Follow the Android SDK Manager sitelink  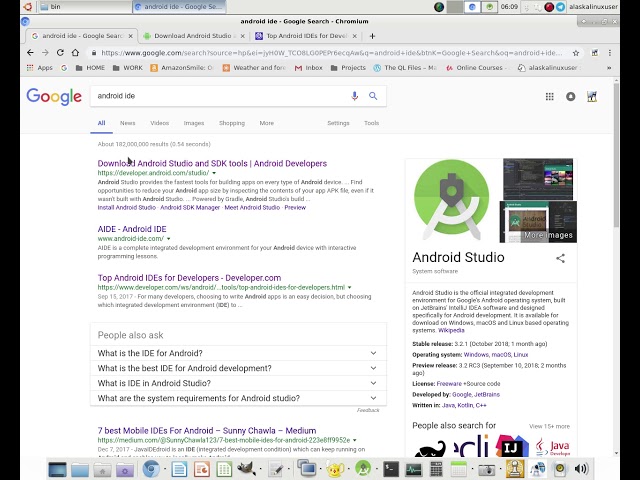[190, 207]
